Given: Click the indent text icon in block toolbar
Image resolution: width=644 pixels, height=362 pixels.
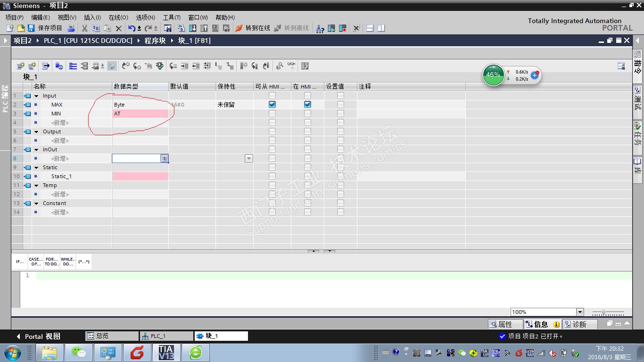Looking at the screenshot, I should pos(184,66).
